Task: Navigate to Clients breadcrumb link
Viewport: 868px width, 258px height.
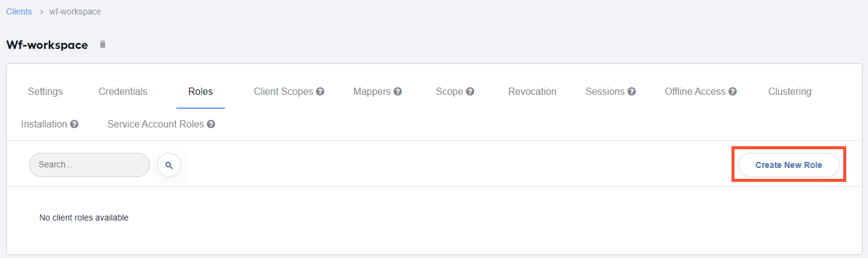Action: (x=19, y=11)
